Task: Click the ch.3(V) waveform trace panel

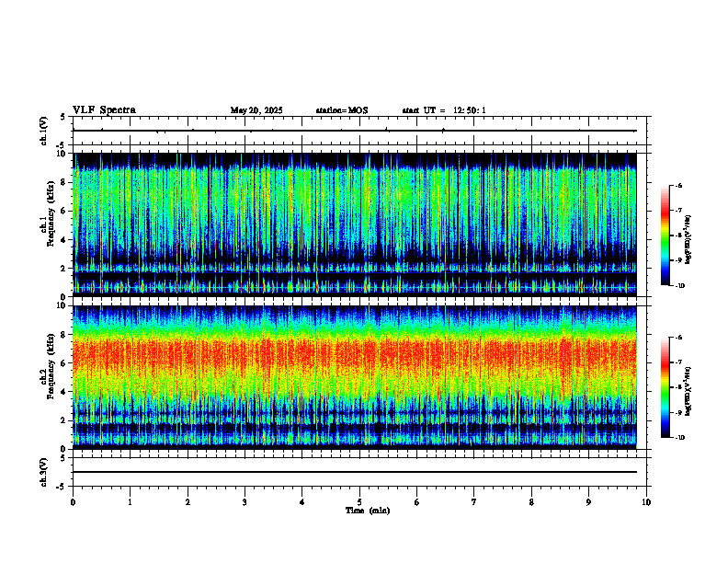Action: click(x=359, y=472)
